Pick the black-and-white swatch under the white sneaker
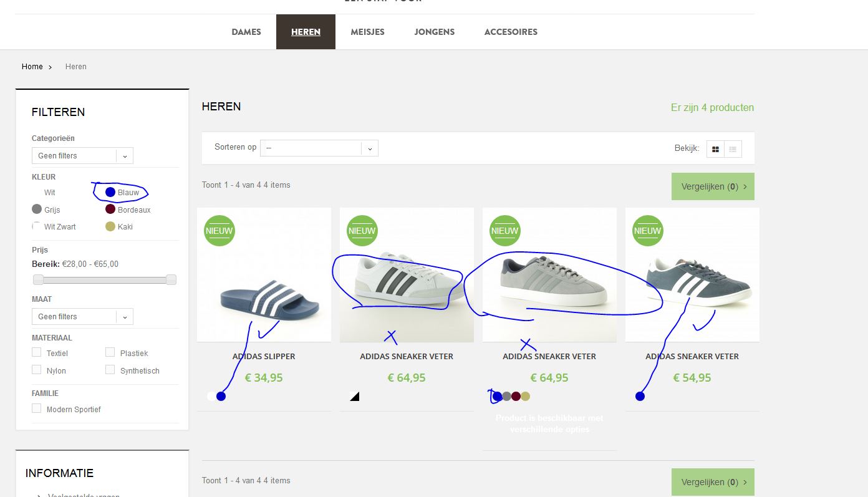 click(354, 396)
